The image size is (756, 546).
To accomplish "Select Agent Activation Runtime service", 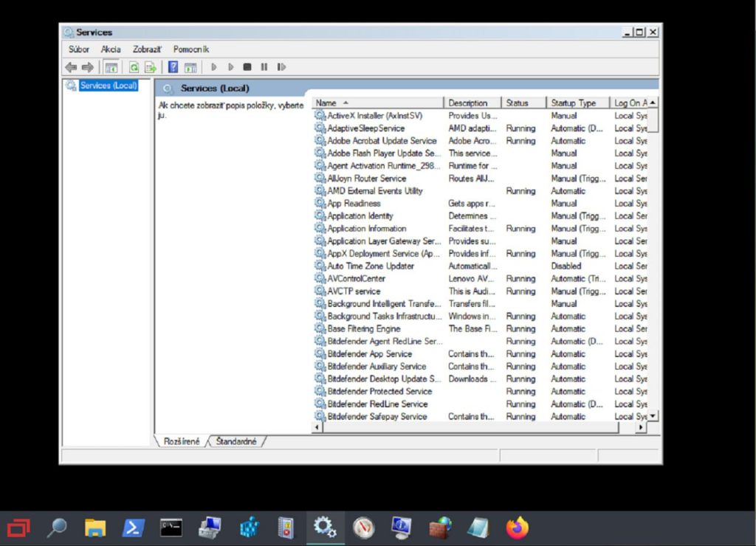I will pyautogui.click(x=480, y=166).
